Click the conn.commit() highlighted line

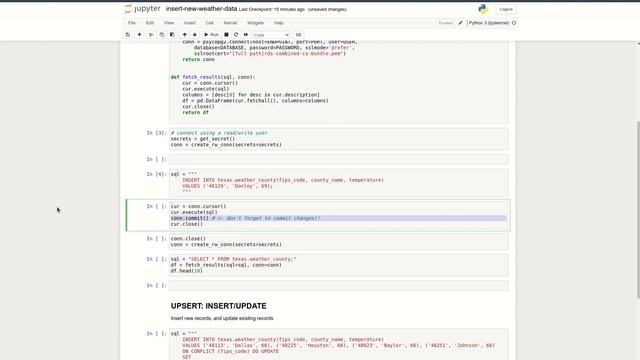click(x=338, y=218)
